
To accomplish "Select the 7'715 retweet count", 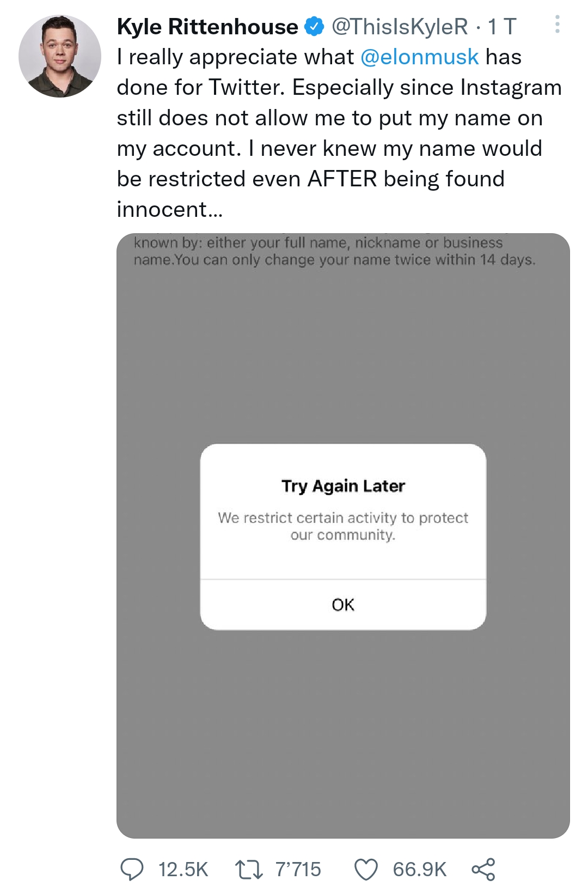I will pyautogui.click(x=298, y=869).
